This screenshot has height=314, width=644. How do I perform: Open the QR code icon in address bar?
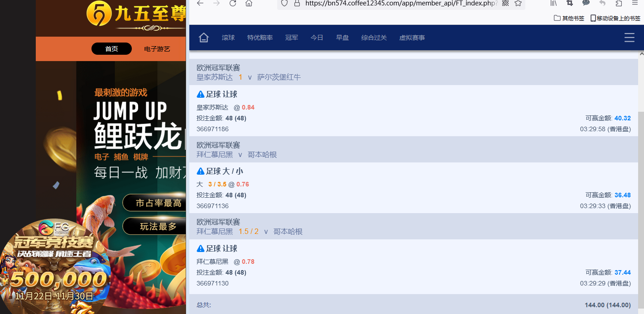(x=506, y=3)
